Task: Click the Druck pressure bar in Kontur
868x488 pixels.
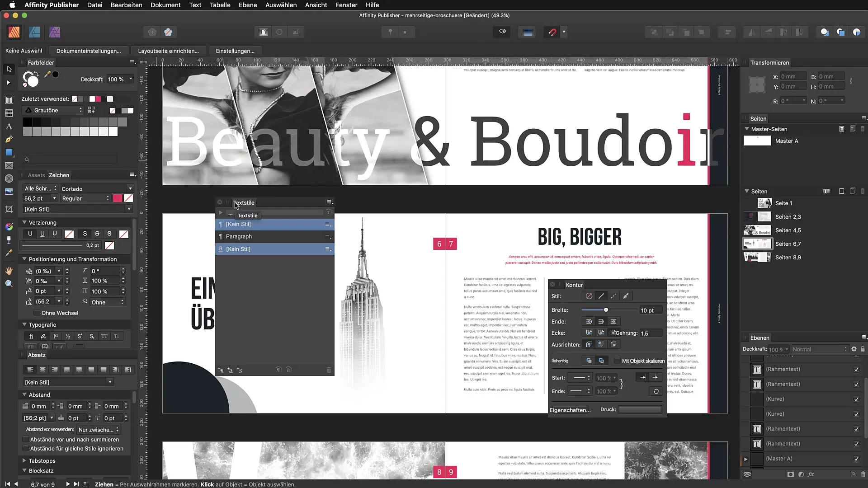Action: click(640, 409)
